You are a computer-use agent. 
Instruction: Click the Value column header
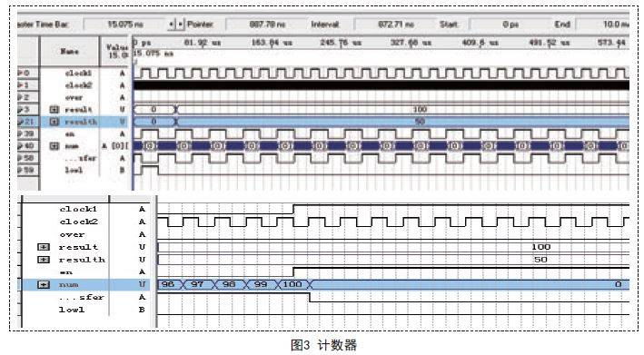115,52
